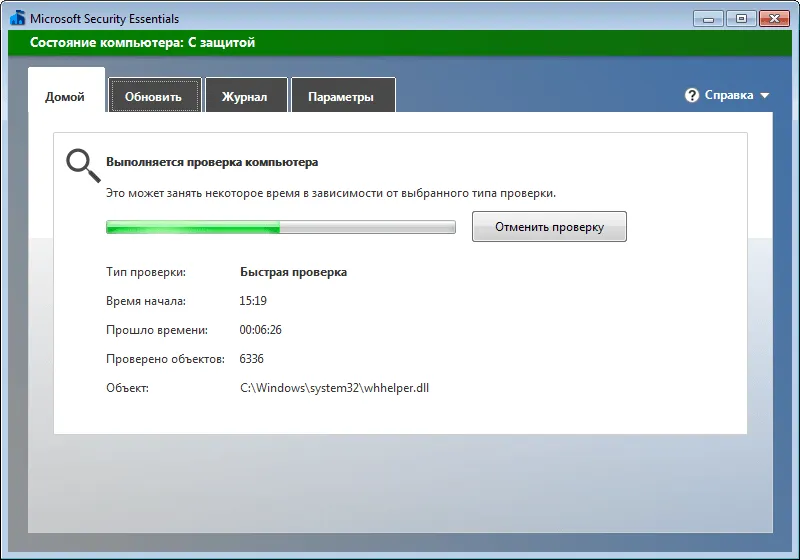Open the Журнал tab
The image size is (800, 560).
click(246, 95)
